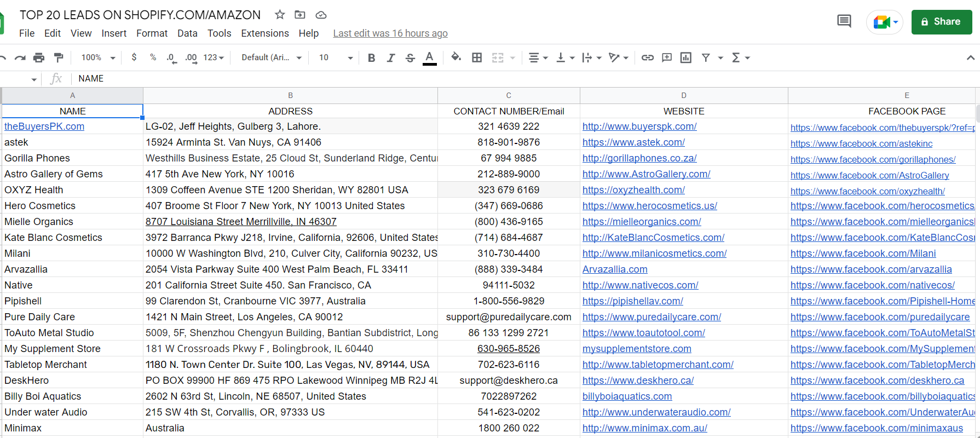The image size is (980, 438).
Task: Open the comment history icon
Action: click(844, 21)
